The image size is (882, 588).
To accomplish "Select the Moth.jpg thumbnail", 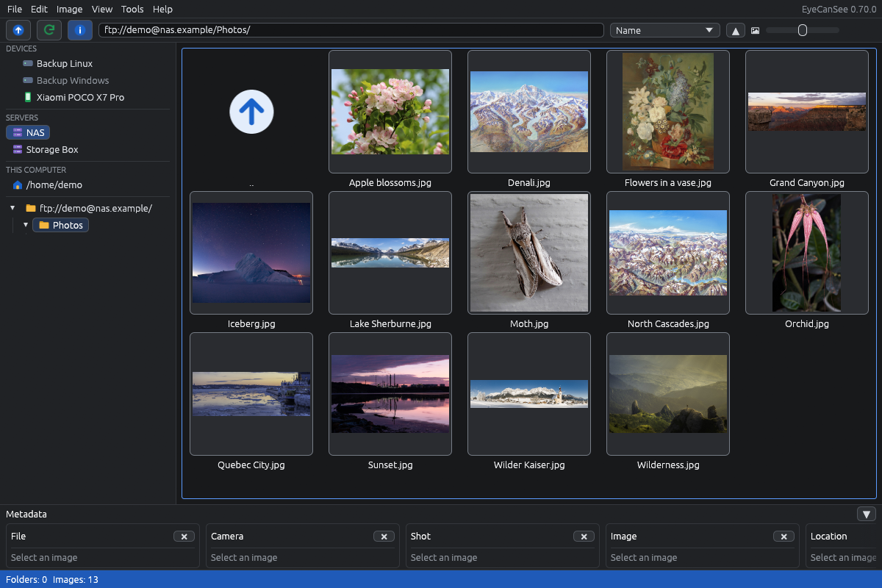I will tap(529, 253).
